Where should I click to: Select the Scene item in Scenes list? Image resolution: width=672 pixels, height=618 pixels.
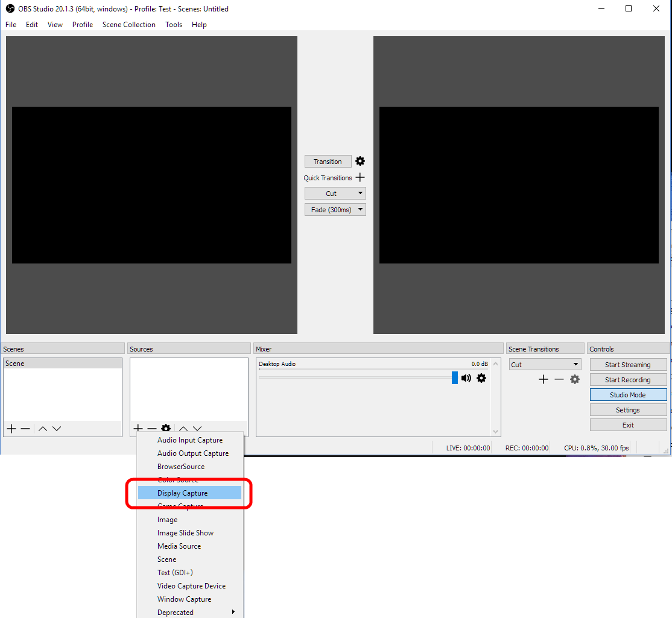click(x=63, y=363)
